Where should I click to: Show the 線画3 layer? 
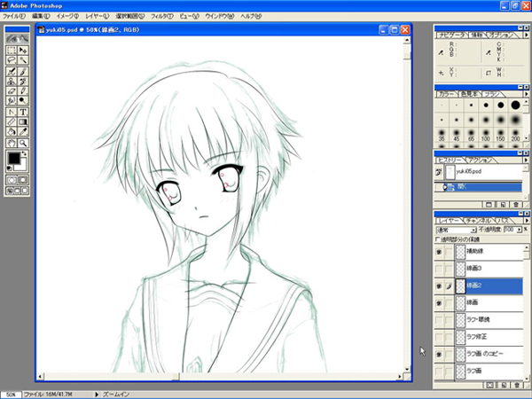click(439, 269)
